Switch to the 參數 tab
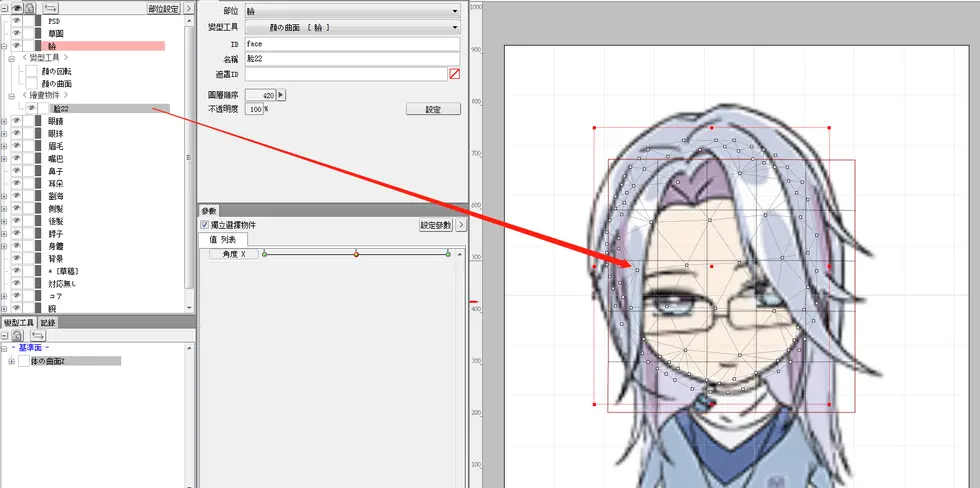 pos(209,211)
